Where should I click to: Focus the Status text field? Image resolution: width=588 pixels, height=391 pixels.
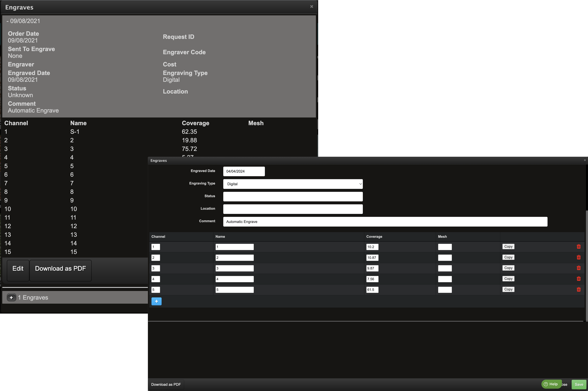tap(293, 196)
